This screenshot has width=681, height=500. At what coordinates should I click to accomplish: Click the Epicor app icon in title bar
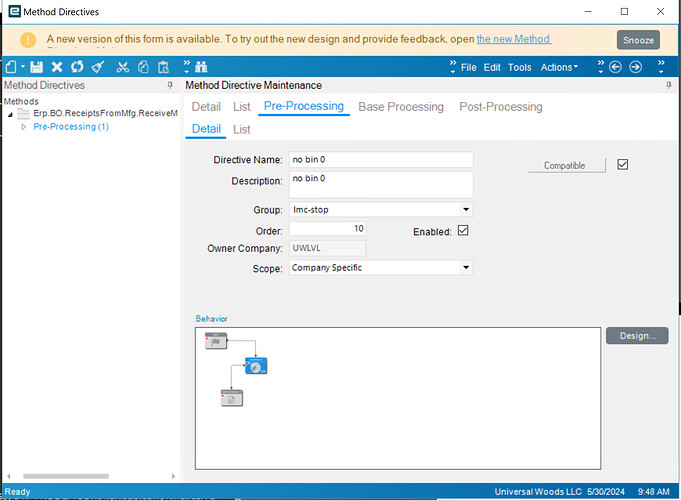point(14,11)
